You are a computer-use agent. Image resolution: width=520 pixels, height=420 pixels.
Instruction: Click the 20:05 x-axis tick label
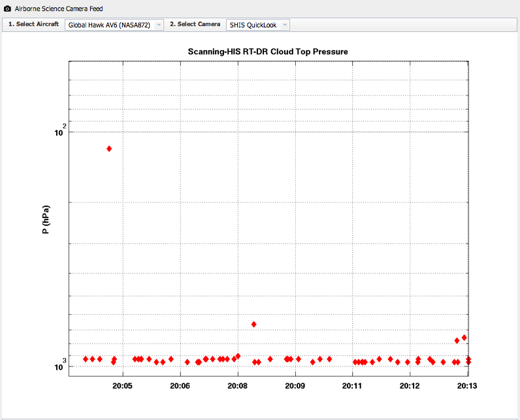click(x=123, y=386)
